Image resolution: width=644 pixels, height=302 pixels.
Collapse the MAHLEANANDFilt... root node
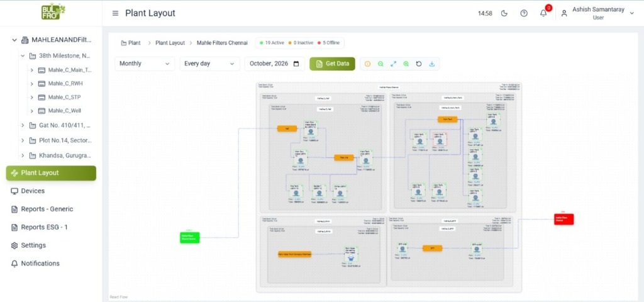[x=14, y=40]
